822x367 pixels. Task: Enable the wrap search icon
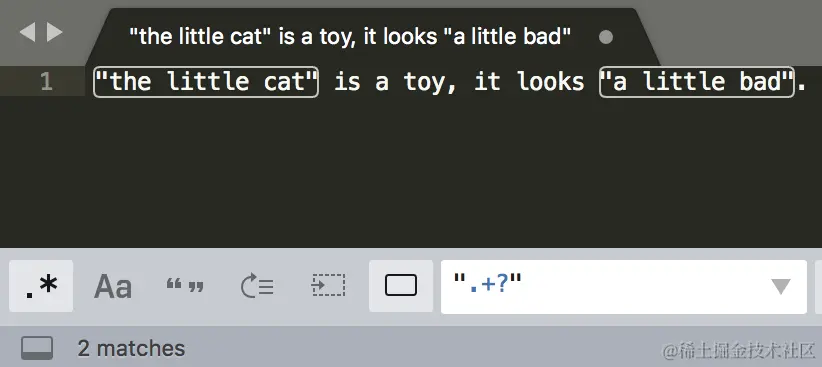(256, 286)
